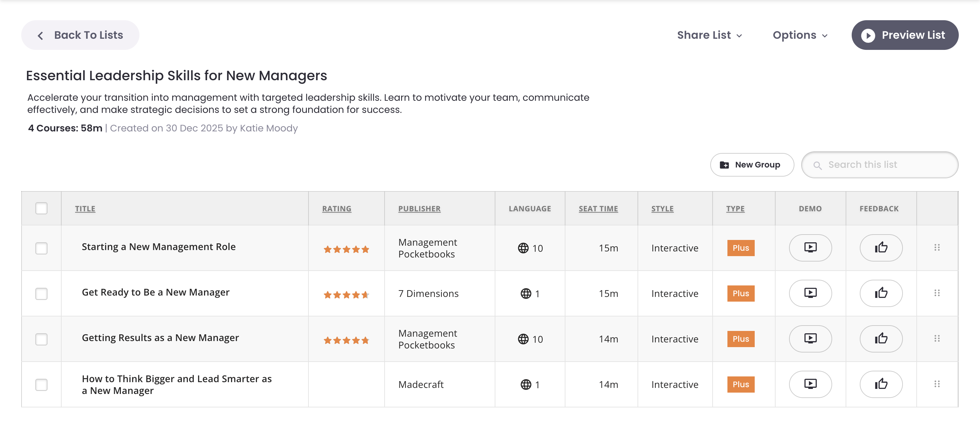Open demo for Getting Results as a New Manager
Viewport: 980px width, 429px height.
click(x=810, y=339)
